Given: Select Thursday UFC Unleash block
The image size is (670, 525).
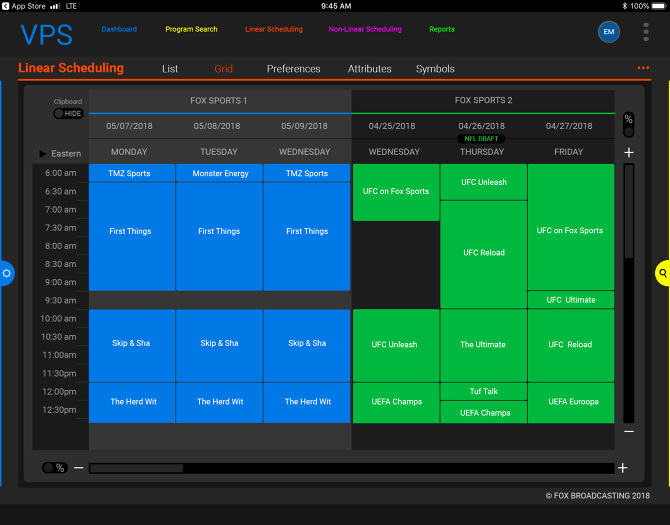Looking at the screenshot, I should click(x=483, y=182).
